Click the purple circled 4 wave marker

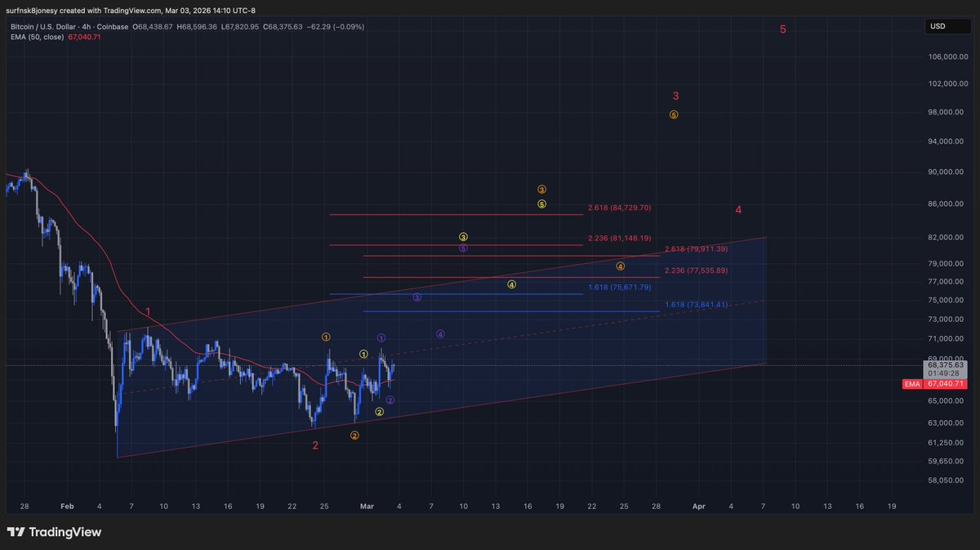(440, 334)
